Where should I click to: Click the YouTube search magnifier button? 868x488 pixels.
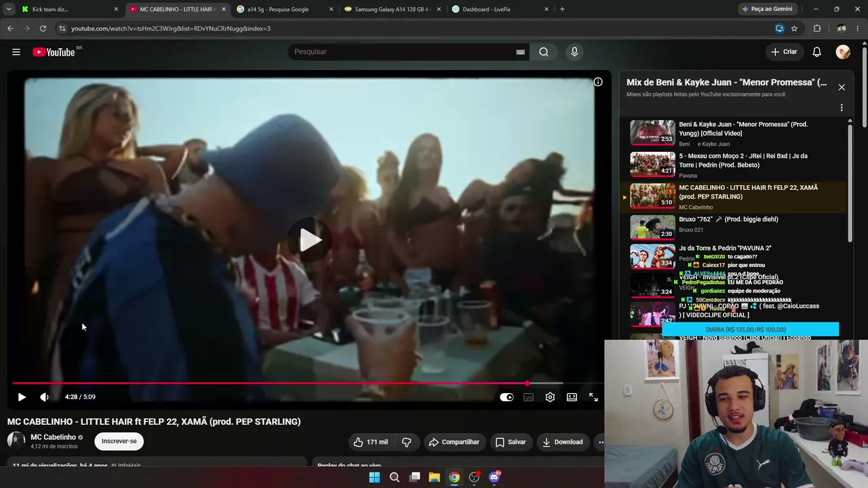tap(544, 52)
